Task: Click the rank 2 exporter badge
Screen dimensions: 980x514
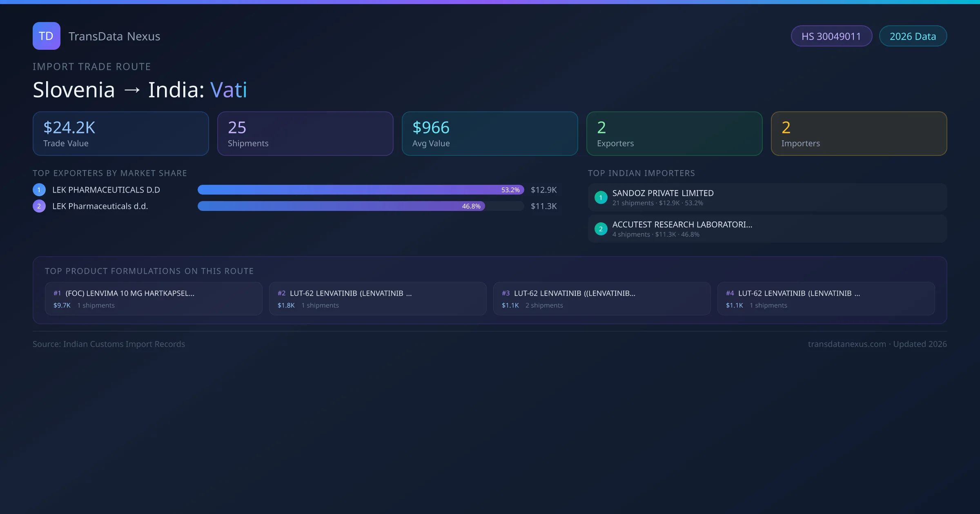Action: [39, 206]
